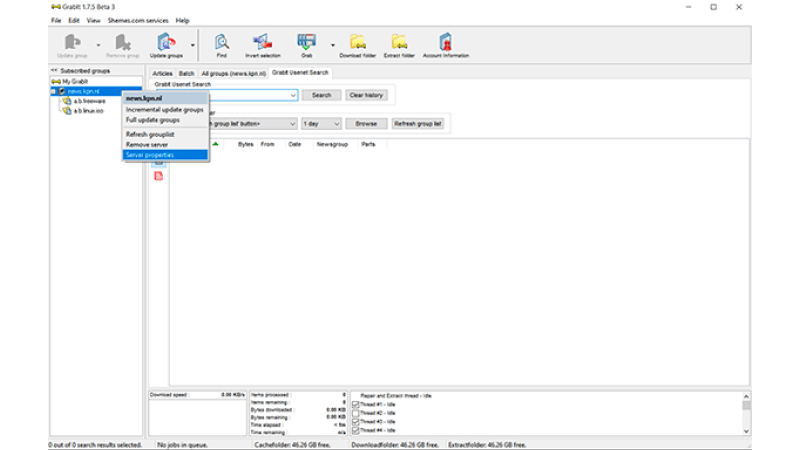Select My Grabit tree root

[x=74, y=81]
